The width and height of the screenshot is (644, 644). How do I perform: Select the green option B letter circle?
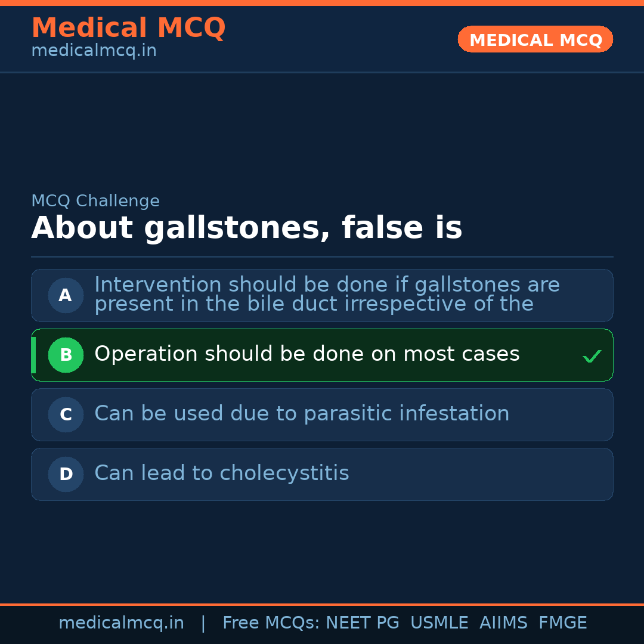[x=66, y=355]
